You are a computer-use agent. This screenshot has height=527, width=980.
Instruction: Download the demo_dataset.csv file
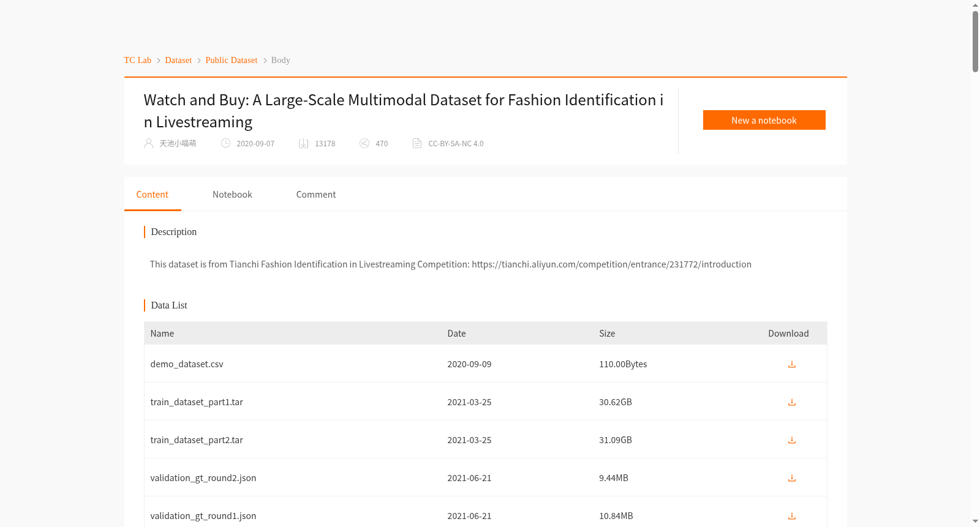pyautogui.click(x=791, y=364)
